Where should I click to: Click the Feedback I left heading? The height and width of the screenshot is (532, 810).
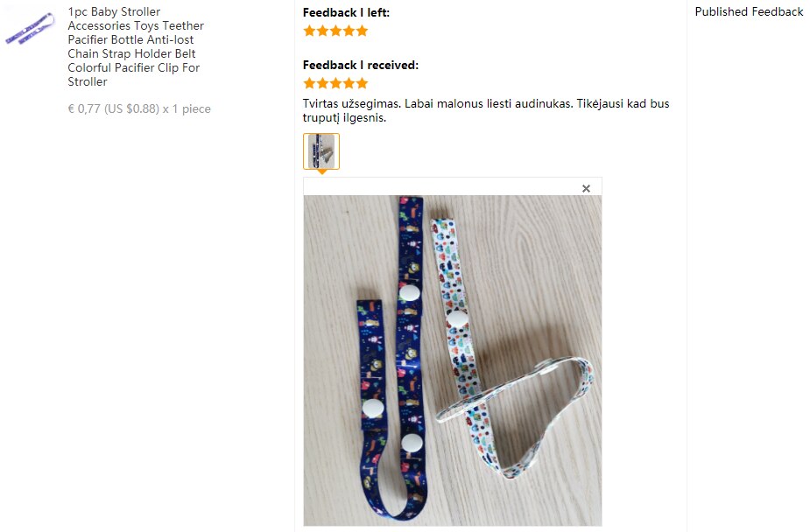click(346, 12)
